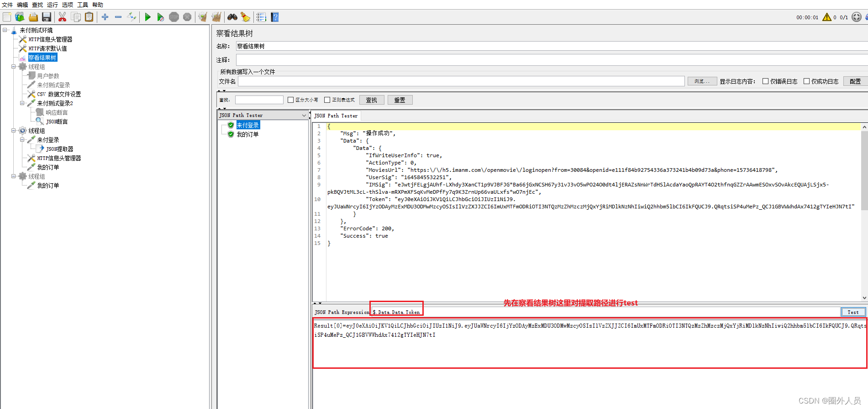Toggle the 仅成功日志 checkbox
This screenshot has height=409, width=868.
coord(807,81)
